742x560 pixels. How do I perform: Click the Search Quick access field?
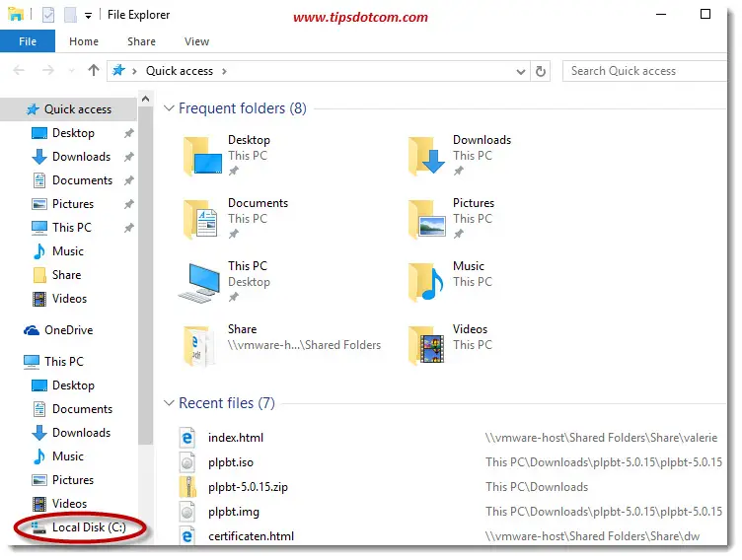(x=644, y=71)
